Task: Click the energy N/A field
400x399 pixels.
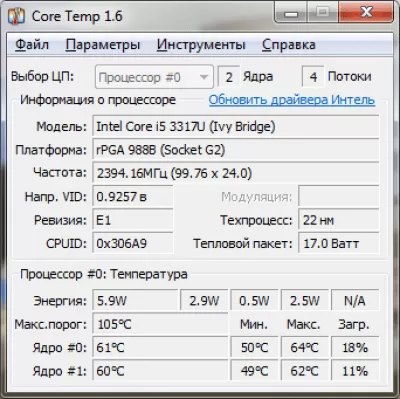Action: tap(355, 301)
